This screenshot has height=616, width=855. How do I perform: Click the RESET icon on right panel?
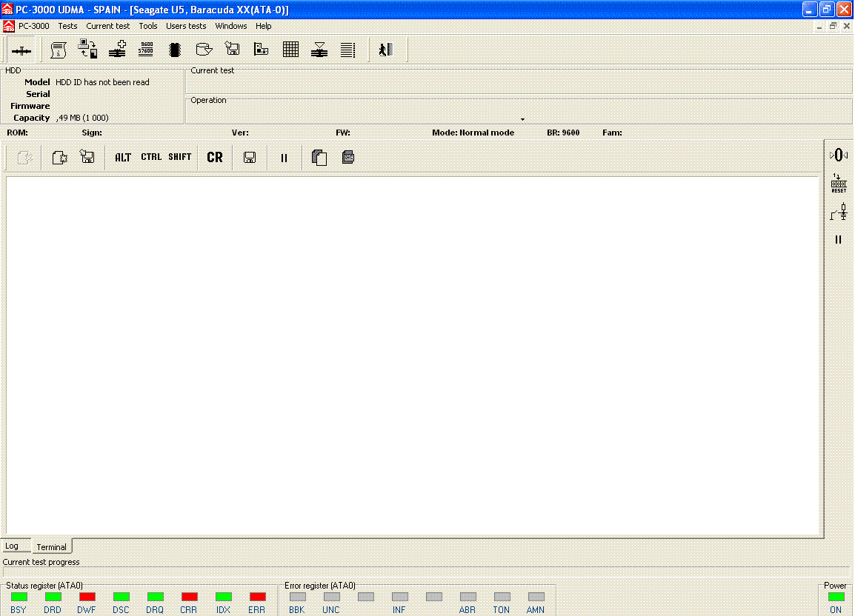click(x=839, y=184)
